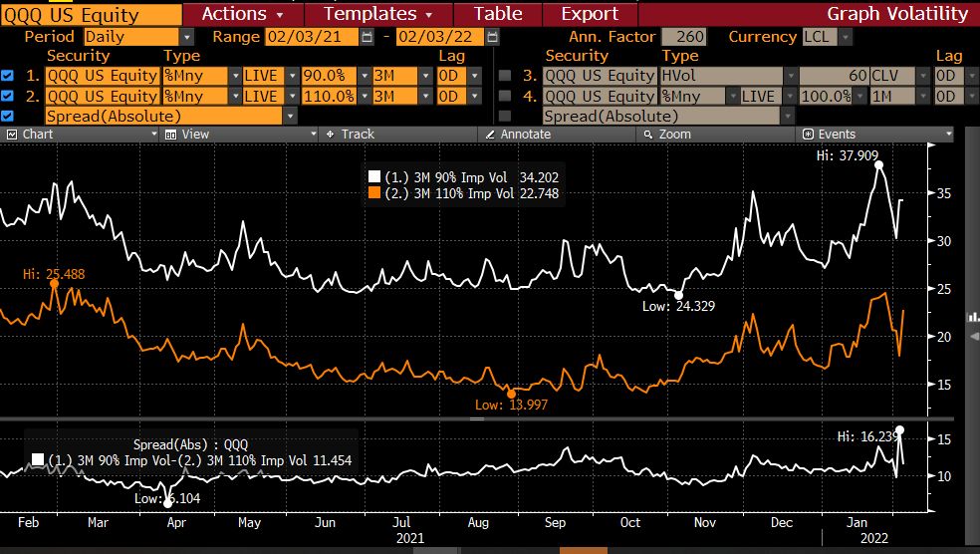
Task: Select the Annotate pencil tool
Action: [518, 134]
